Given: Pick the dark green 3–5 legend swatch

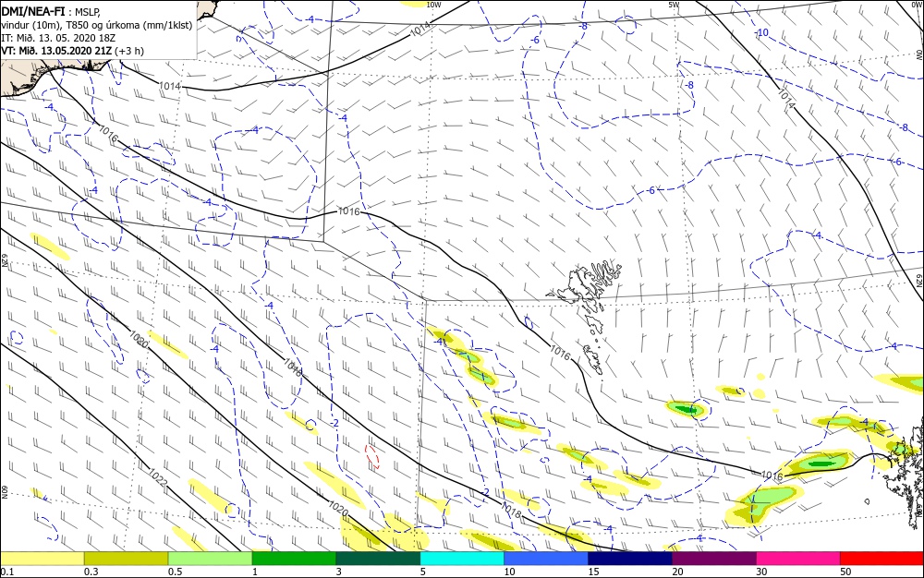Looking at the screenshot, I should pos(378,559).
